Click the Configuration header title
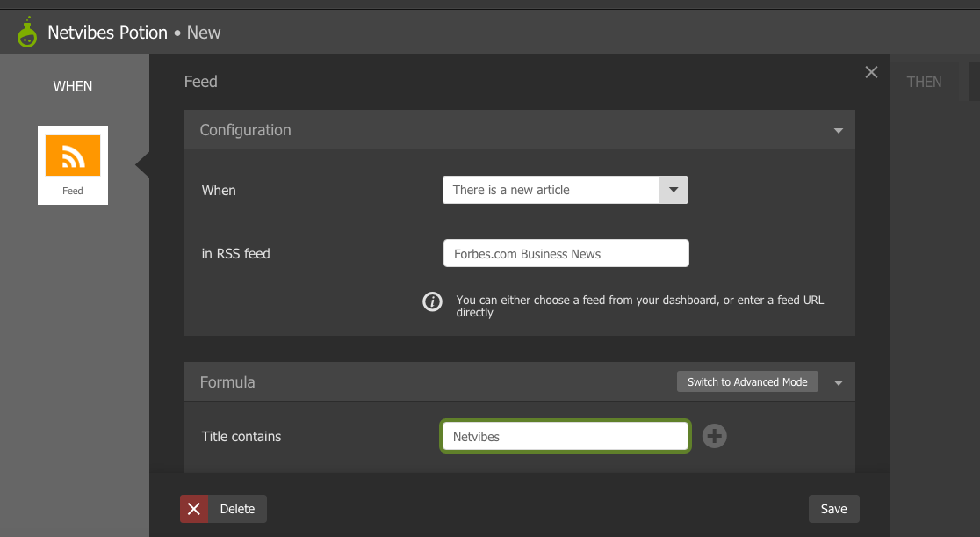This screenshot has width=980, height=537. pos(245,130)
